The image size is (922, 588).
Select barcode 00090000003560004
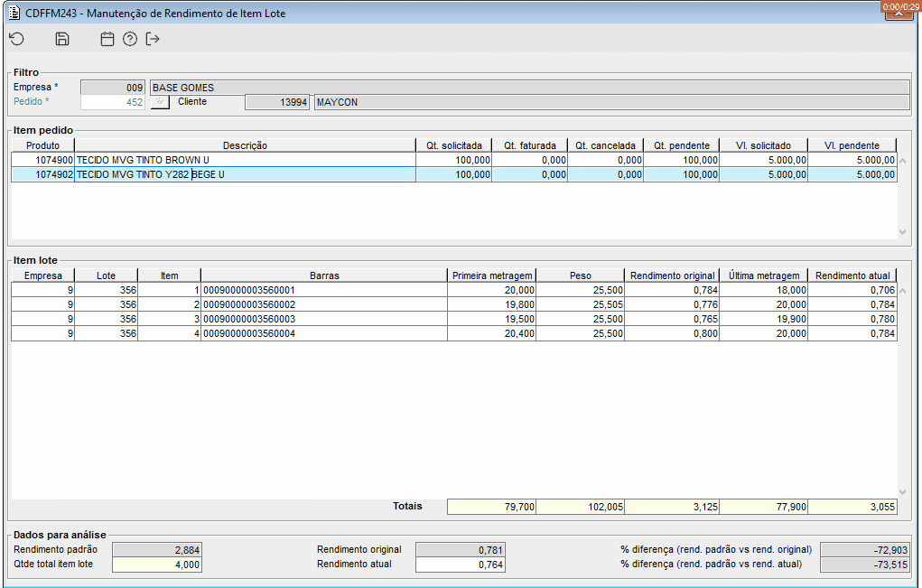tap(324, 333)
